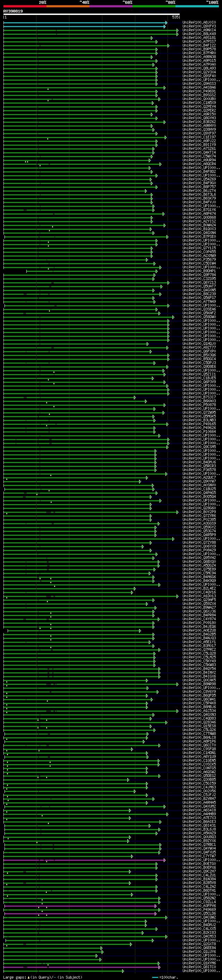Image resolution: width=222 pixels, height=980 pixels.
Task: Open hit UniRef100_A7PSS7
Action: click(199, 41)
